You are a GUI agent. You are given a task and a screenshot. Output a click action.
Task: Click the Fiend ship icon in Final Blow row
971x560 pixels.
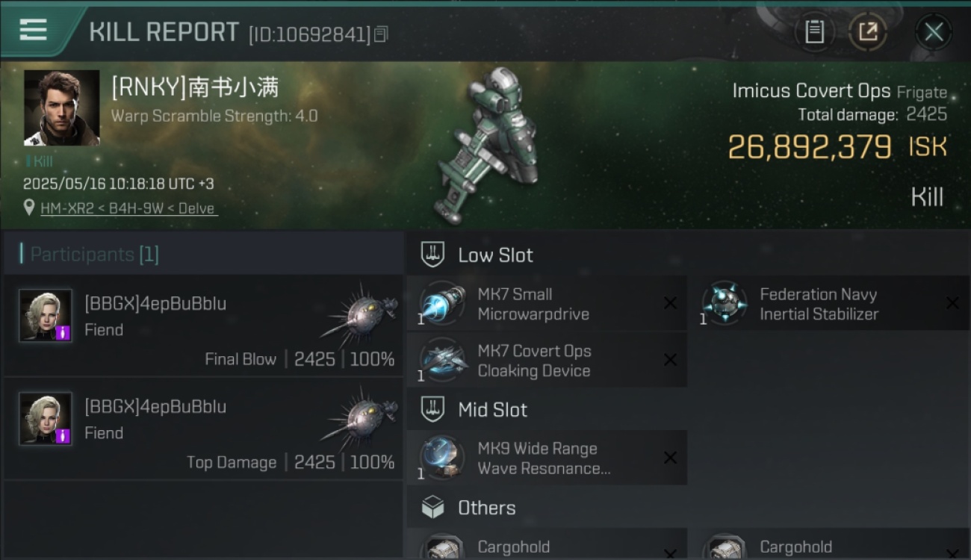[x=360, y=314]
